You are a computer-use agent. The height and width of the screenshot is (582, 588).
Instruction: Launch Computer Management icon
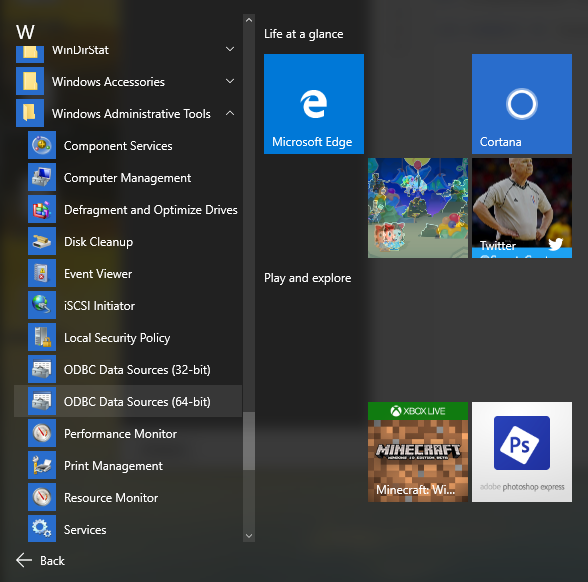coord(42,177)
